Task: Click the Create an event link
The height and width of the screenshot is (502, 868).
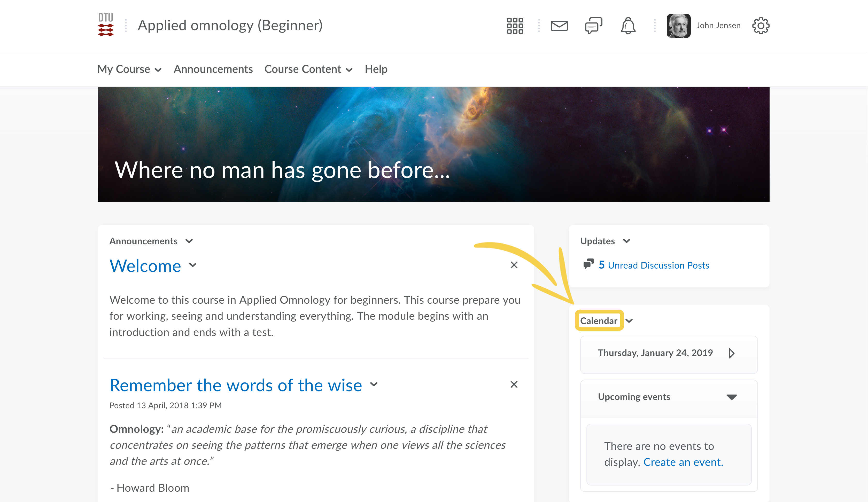Action: [x=683, y=462]
